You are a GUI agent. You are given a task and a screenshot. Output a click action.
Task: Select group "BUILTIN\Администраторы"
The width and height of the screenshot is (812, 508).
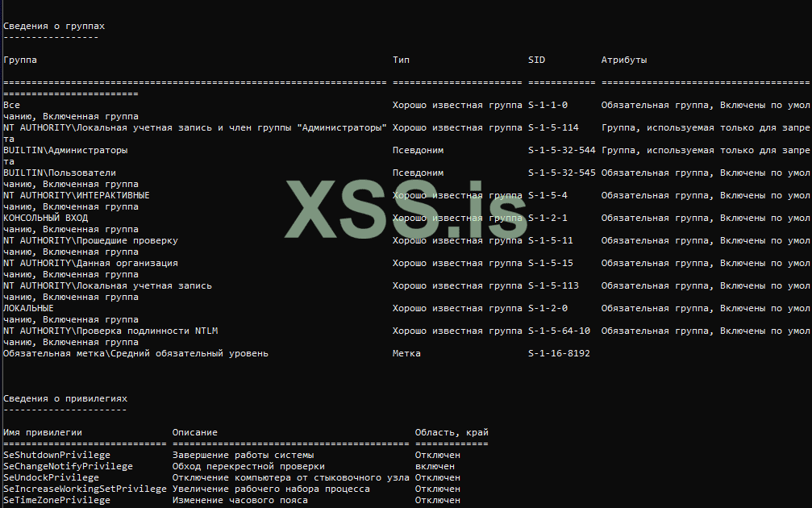pyautogui.click(x=65, y=150)
